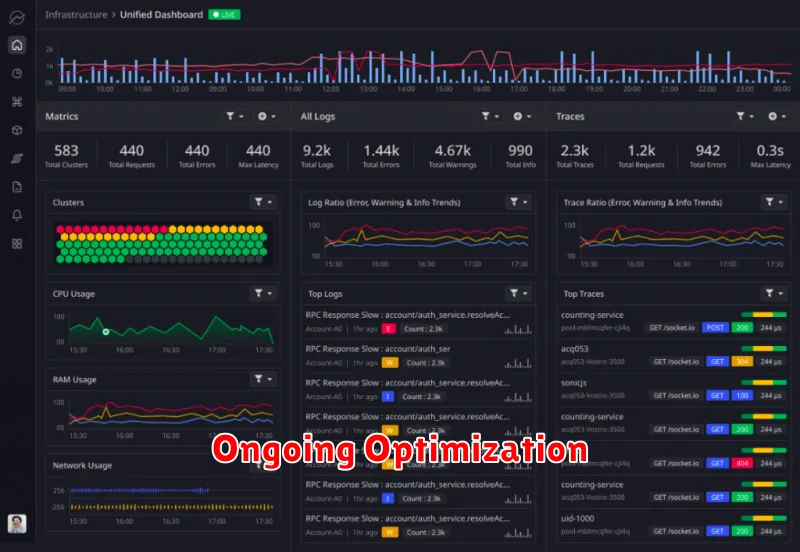Click the 304 status badge for acq053
The height and width of the screenshot is (552, 800).
coord(742,361)
